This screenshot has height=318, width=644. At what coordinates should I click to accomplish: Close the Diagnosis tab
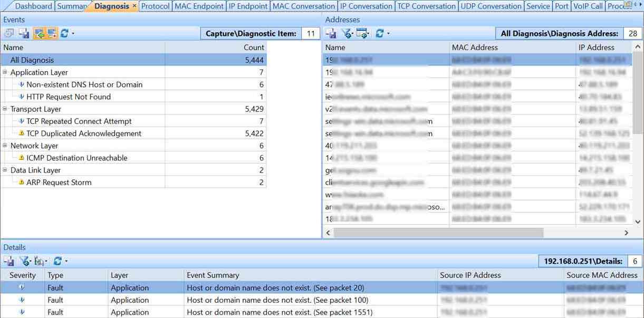134,6
